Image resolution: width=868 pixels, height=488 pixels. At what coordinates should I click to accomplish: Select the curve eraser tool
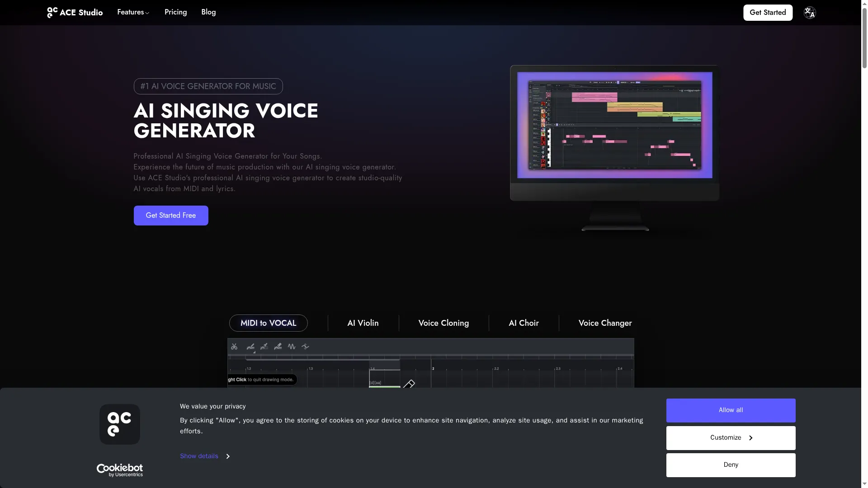pyautogui.click(x=278, y=347)
